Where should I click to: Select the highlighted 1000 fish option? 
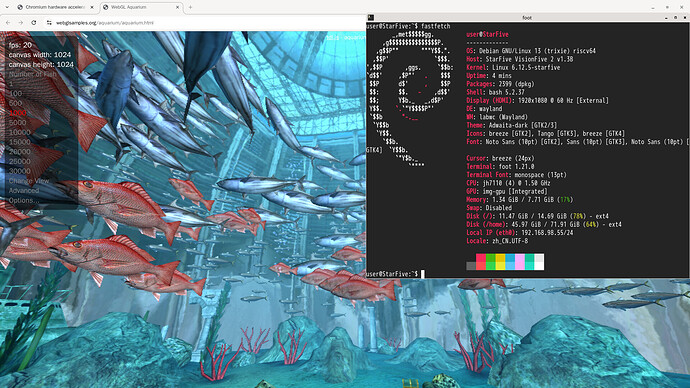pos(18,113)
